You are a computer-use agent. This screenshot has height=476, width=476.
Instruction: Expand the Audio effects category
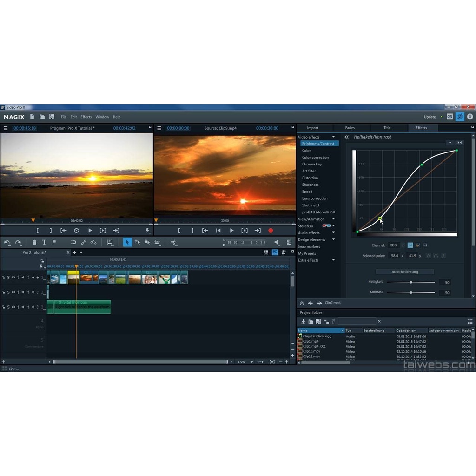333,233
